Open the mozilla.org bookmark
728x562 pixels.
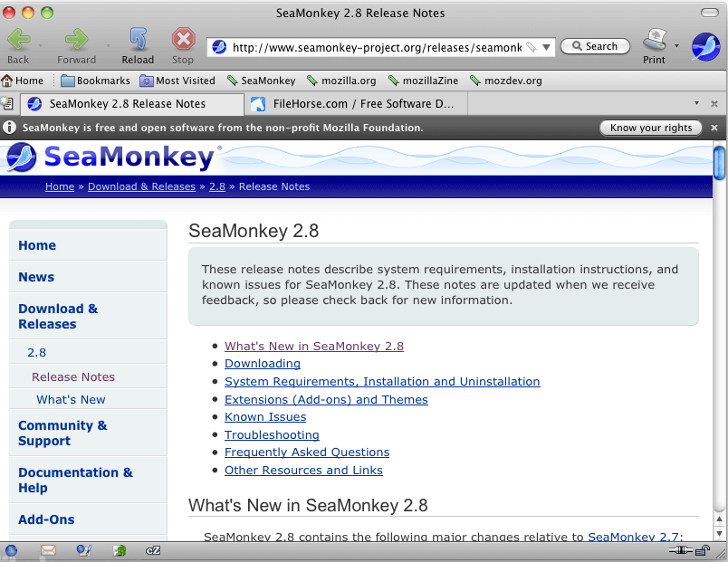click(x=341, y=81)
